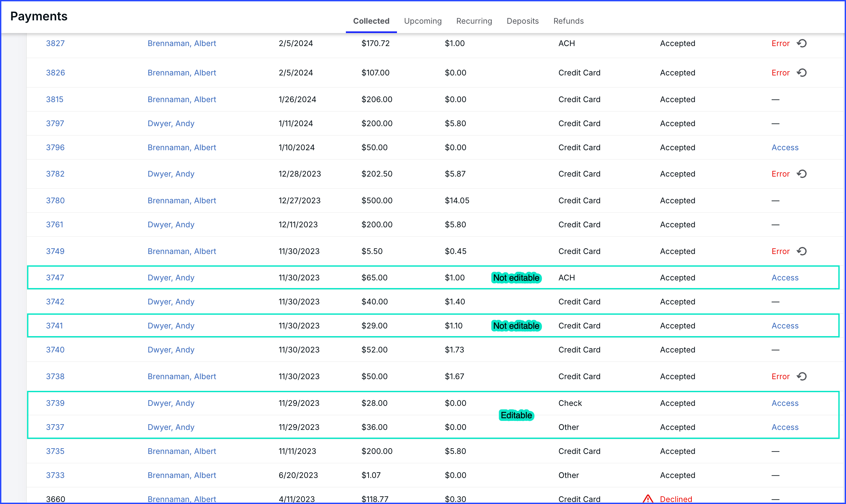Open payment number 3827
This screenshot has height=504, width=846.
[55, 43]
